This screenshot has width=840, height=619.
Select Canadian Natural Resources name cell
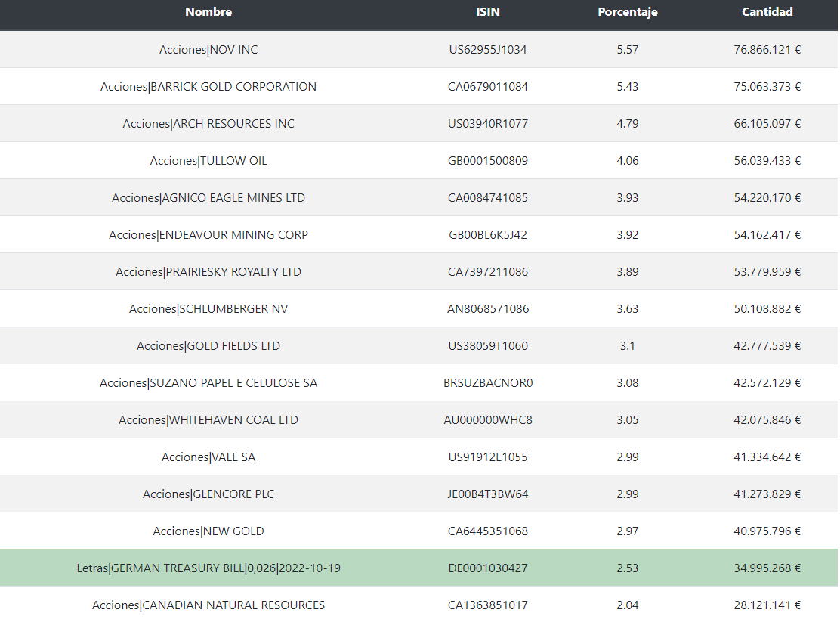pyautogui.click(x=208, y=605)
